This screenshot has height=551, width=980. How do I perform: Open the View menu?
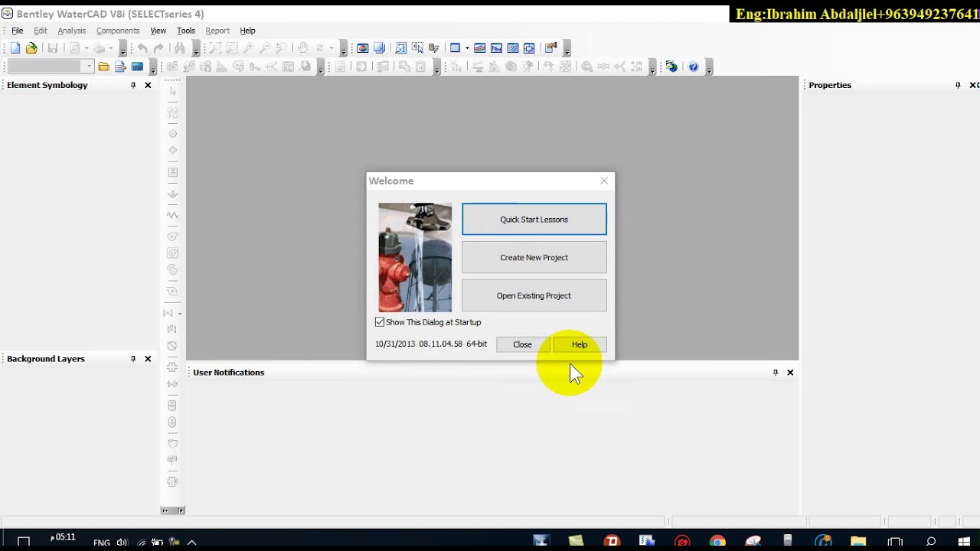tap(158, 31)
